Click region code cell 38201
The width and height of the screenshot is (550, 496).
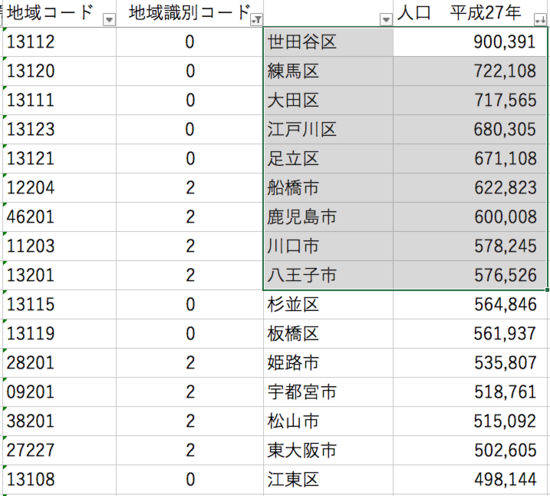[x=59, y=421]
